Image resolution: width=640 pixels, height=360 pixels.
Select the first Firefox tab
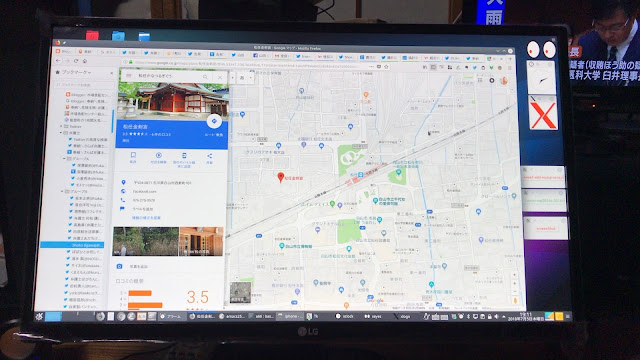64,52
